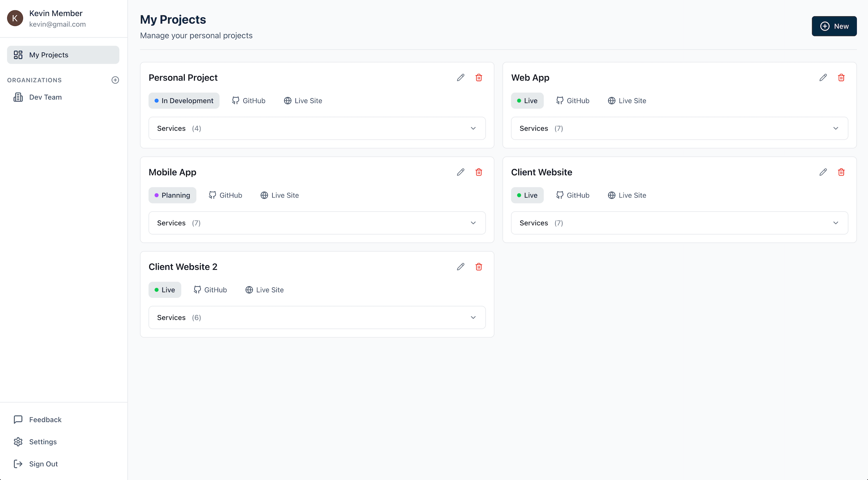
Task: Click Kevin Member's avatar
Action: (15, 18)
